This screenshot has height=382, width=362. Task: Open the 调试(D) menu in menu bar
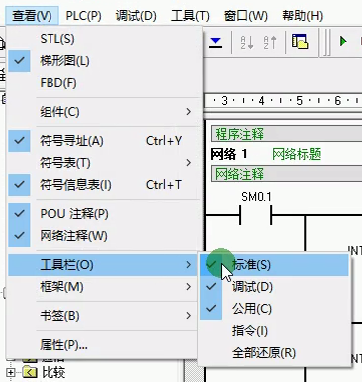click(136, 16)
